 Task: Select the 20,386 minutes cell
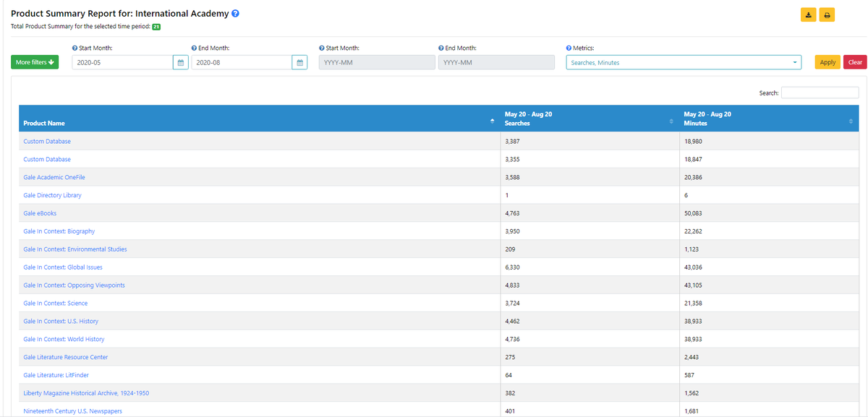pos(769,177)
